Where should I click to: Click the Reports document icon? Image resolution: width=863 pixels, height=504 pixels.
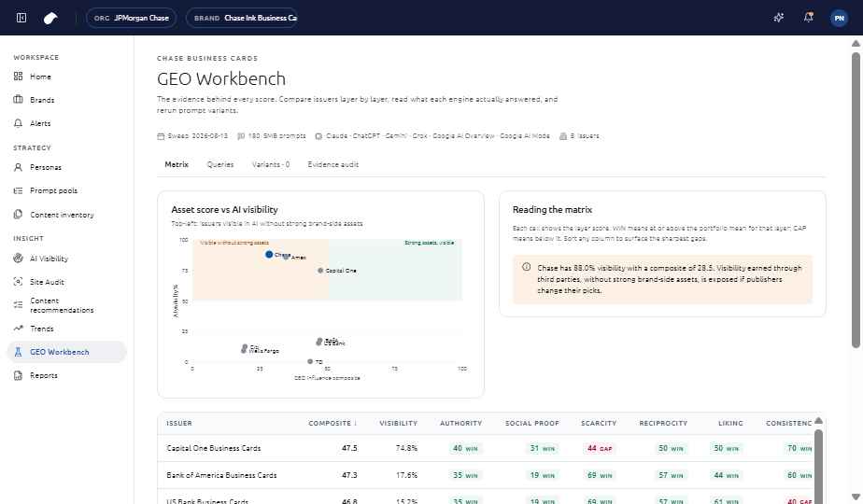point(18,375)
